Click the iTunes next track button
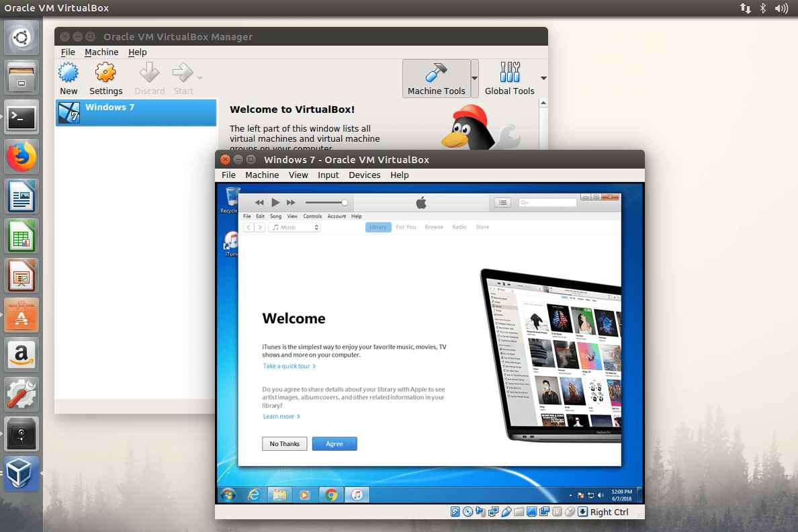This screenshot has height=532, width=798. tap(291, 203)
